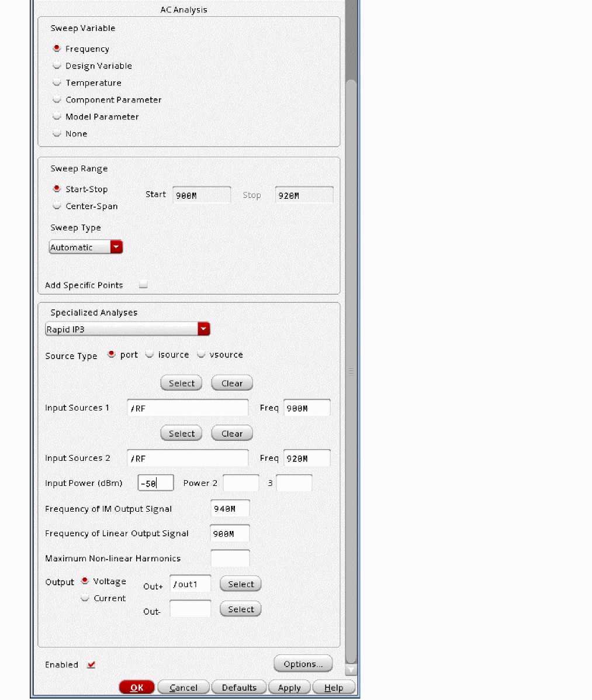The width and height of the screenshot is (592, 700).
Task: Click Maximum Non-linear Harmonics field
Action: (x=230, y=558)
